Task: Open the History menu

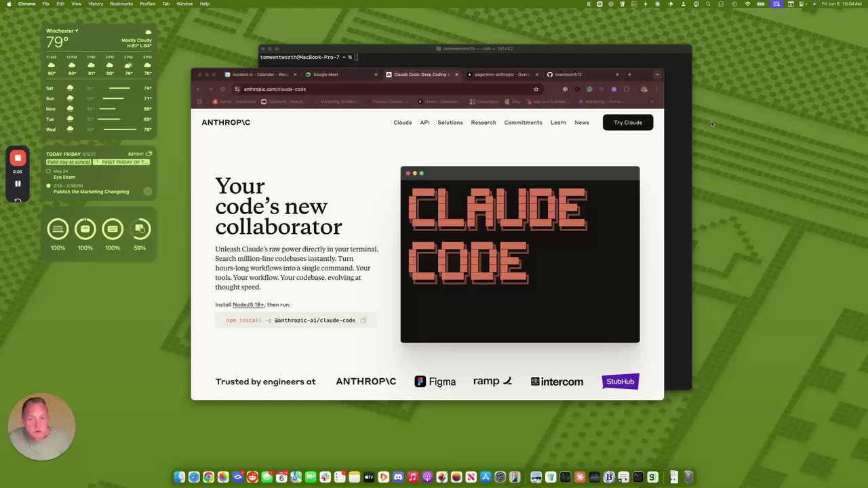Action: click(96, 4)
